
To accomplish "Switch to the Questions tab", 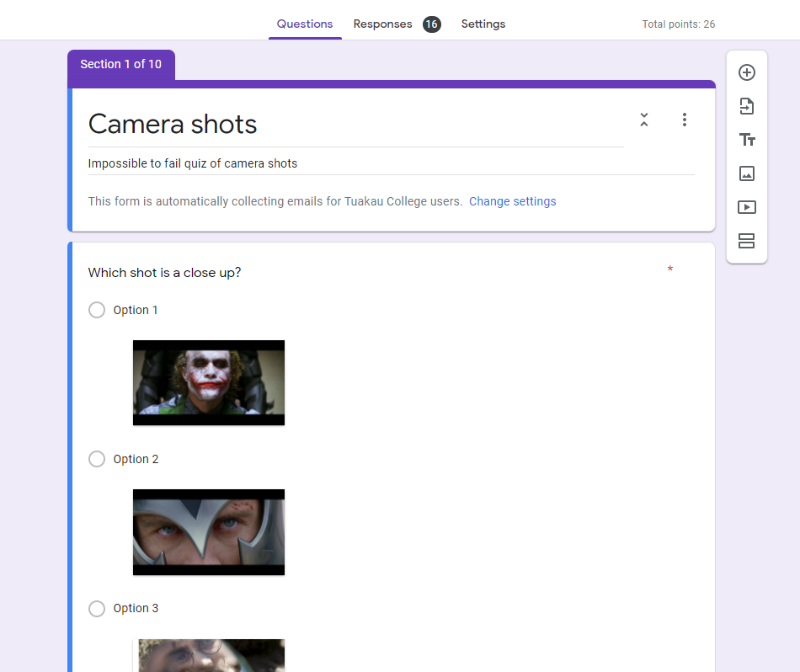I will 305,24.
